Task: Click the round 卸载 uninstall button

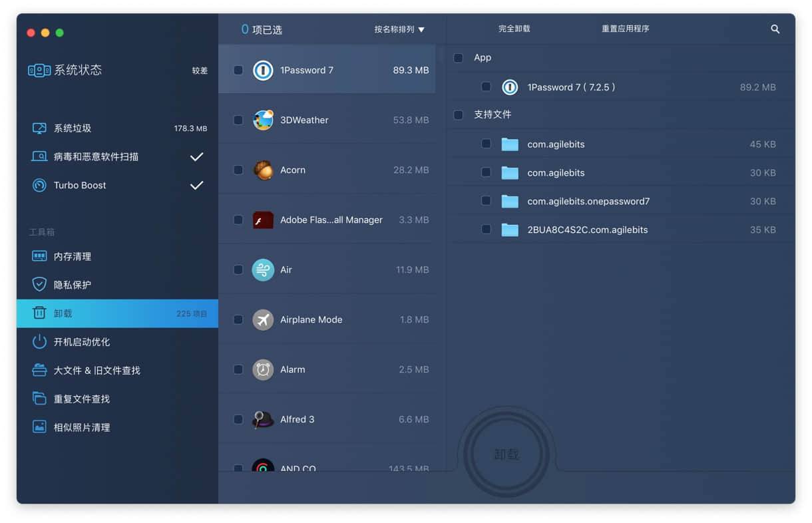Action: tap(507, 454)
